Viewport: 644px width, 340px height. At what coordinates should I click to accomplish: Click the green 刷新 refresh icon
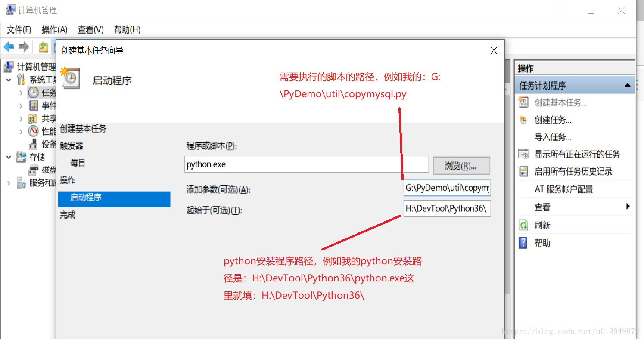(x=523, y=225)
